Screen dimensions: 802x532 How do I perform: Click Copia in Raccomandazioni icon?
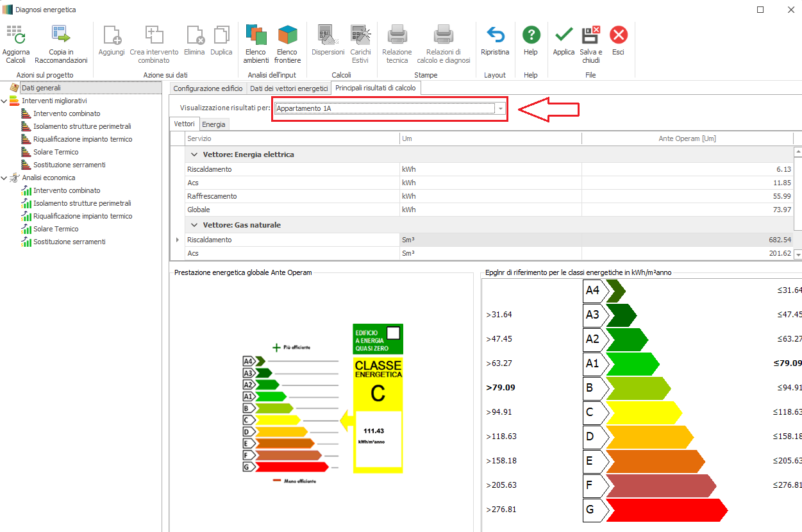tap(61, 35)
